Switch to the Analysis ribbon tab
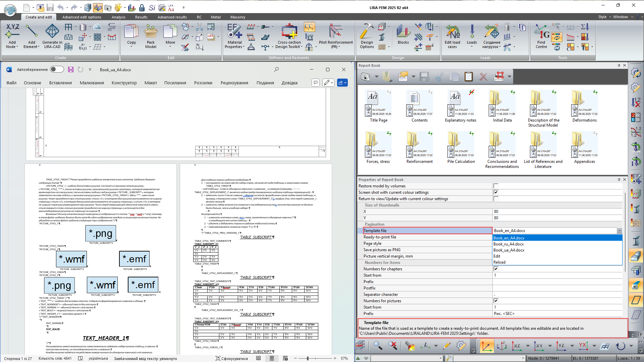This screenshot has width=644, height=362. (118, 17)
